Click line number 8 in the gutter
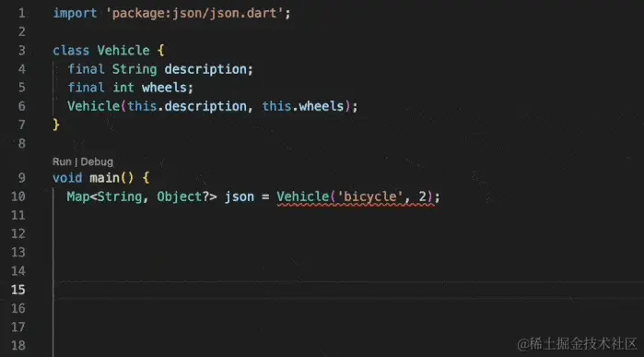This screenshot has width=644, height=357. click(22, 144)
